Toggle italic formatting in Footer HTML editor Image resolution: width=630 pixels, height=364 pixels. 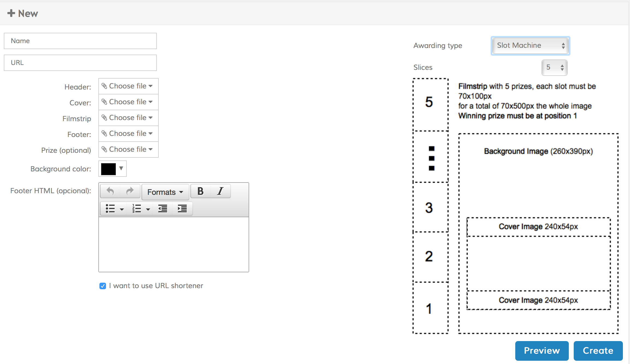coord(220,191)
